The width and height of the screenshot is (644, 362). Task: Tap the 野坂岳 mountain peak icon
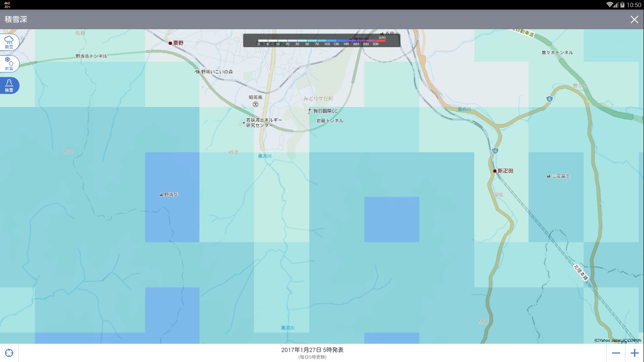[x=161, y=194]
